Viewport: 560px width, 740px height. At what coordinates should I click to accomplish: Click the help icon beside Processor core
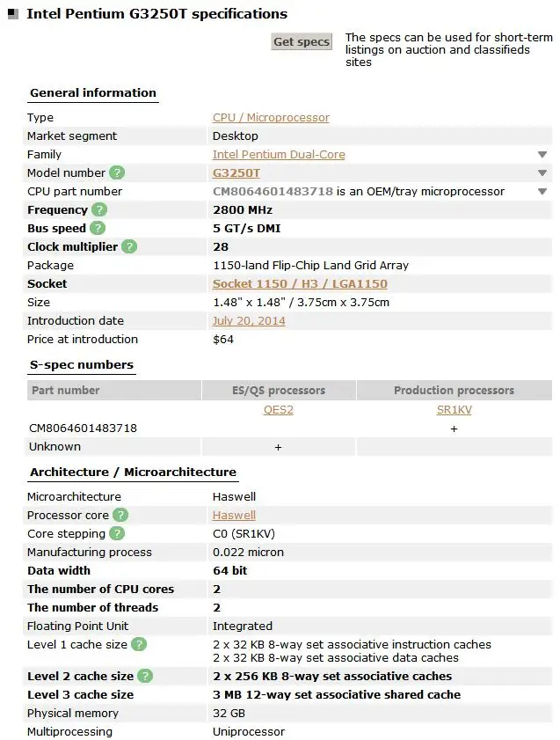tap(120, 516)
